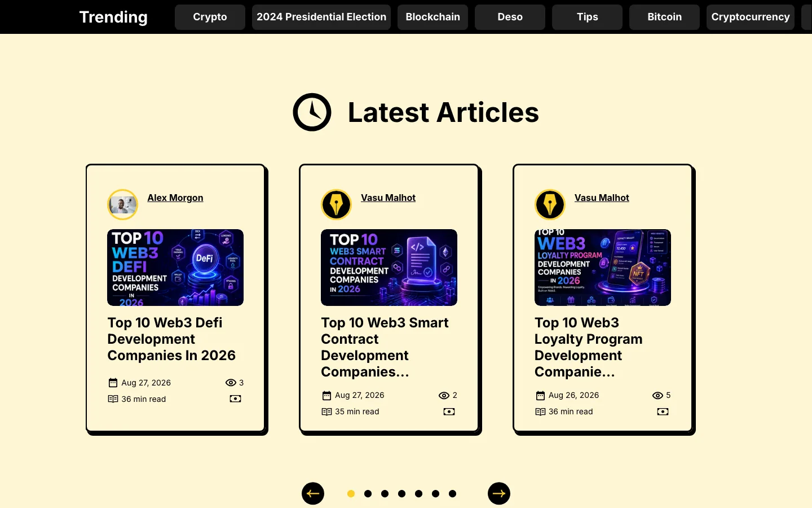Image resolution: width=812 pixels, height=508 pixels.
Task: Open Alex Morgon's author profile link
Action: pyautogui.click(x=175, y=198)
